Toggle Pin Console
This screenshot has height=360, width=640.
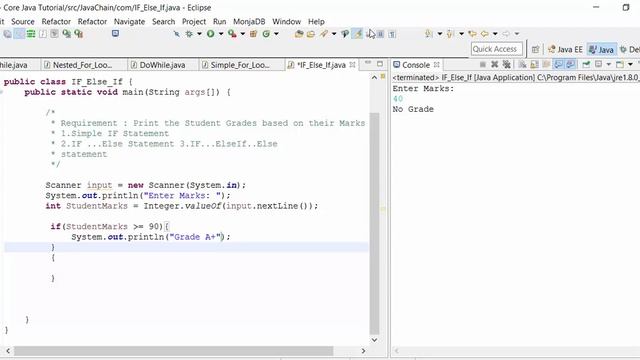point(586,64)
